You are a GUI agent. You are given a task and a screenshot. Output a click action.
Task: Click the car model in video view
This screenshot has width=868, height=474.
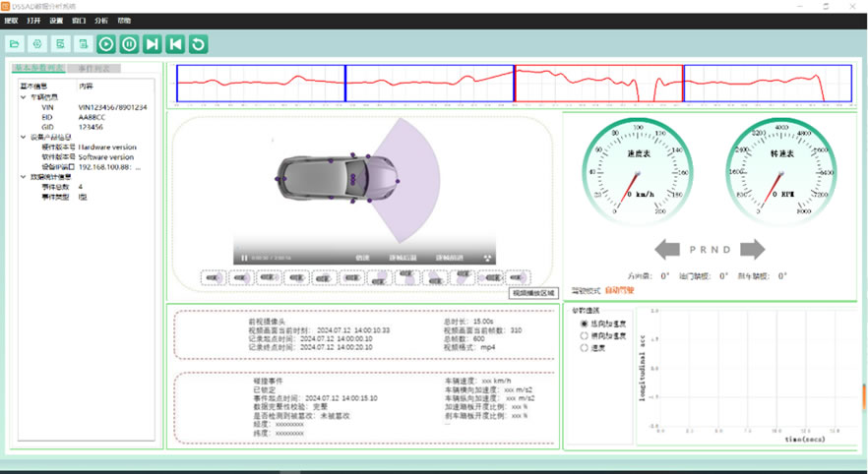tap(338, 179)
